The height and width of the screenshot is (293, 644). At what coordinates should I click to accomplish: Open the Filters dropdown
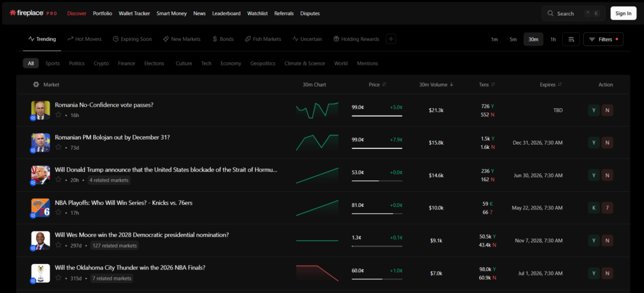click(603, 39)
